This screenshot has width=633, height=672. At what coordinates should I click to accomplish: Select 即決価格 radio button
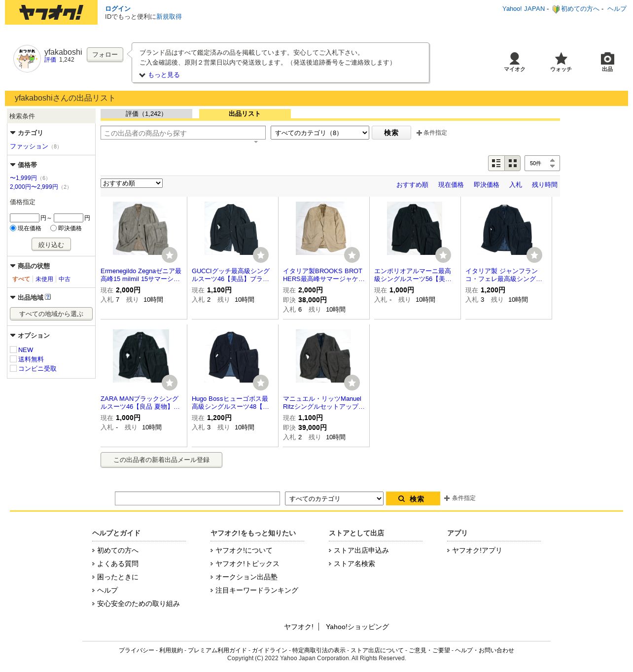[53, 228]
